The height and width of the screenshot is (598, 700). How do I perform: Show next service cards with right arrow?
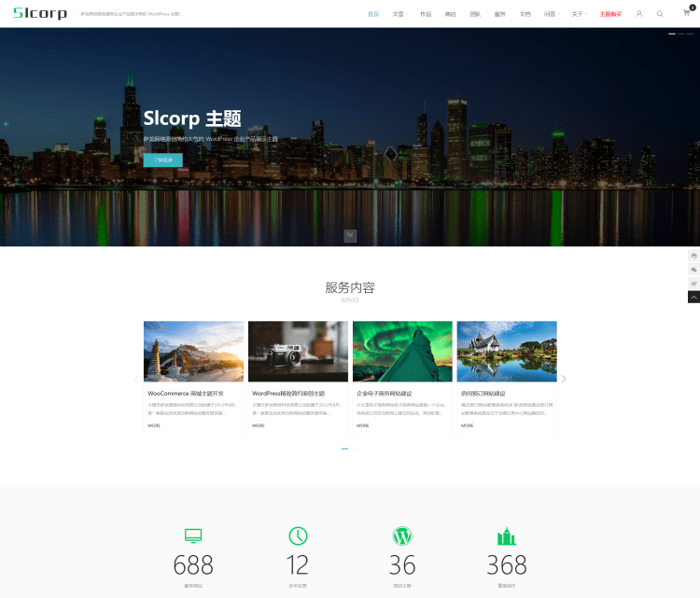click(564, 379)
